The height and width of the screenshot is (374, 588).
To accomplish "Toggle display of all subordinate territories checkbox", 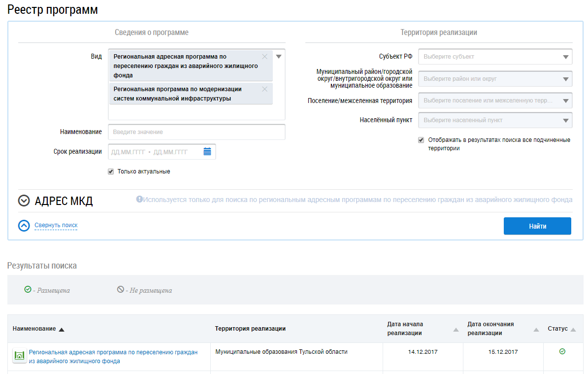I will [x=421, y=140].
